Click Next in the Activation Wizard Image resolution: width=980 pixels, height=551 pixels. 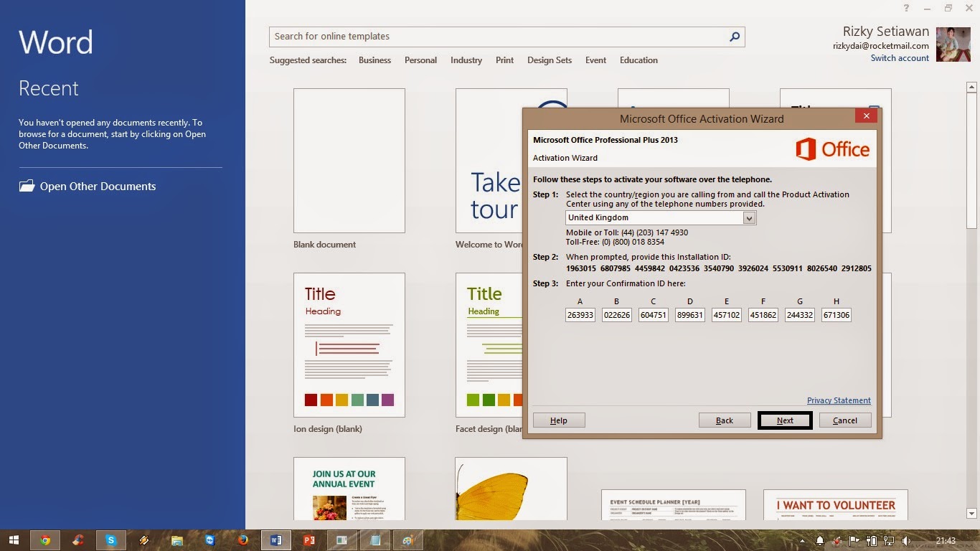785,420
